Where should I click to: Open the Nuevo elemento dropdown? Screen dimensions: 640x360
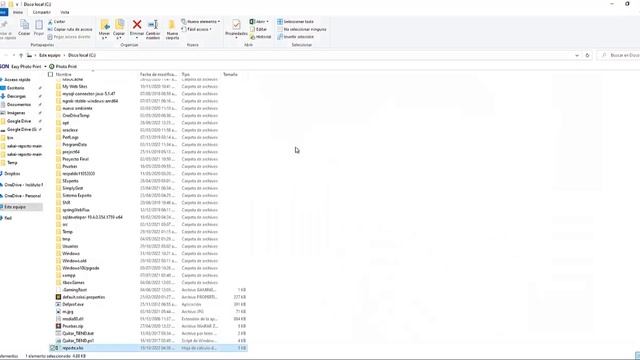click(x=200, y=22)
